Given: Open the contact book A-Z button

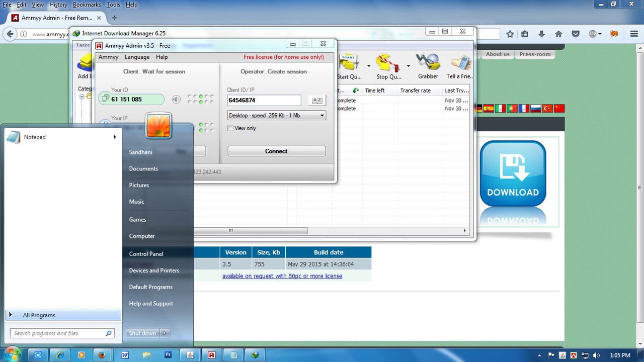Looking at the screenshot, I should pyautogui.click(x=317, y=100).
